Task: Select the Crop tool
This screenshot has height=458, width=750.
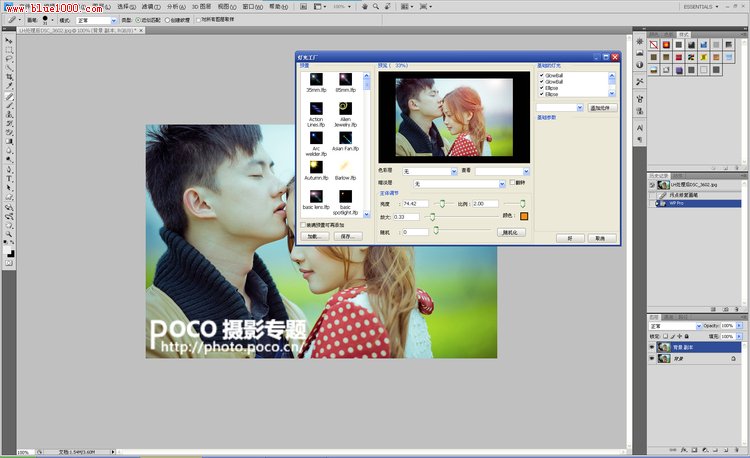Action: tap(9, 77)
